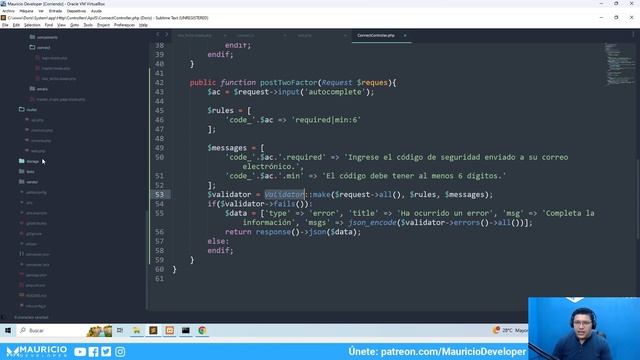640x360 pixels.
Task: Open the Preferences menu
Action: (124, 25)
